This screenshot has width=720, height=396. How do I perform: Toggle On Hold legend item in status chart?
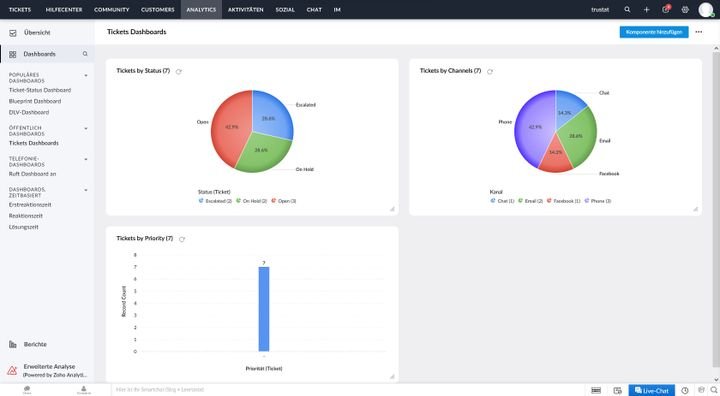[251, 201]
